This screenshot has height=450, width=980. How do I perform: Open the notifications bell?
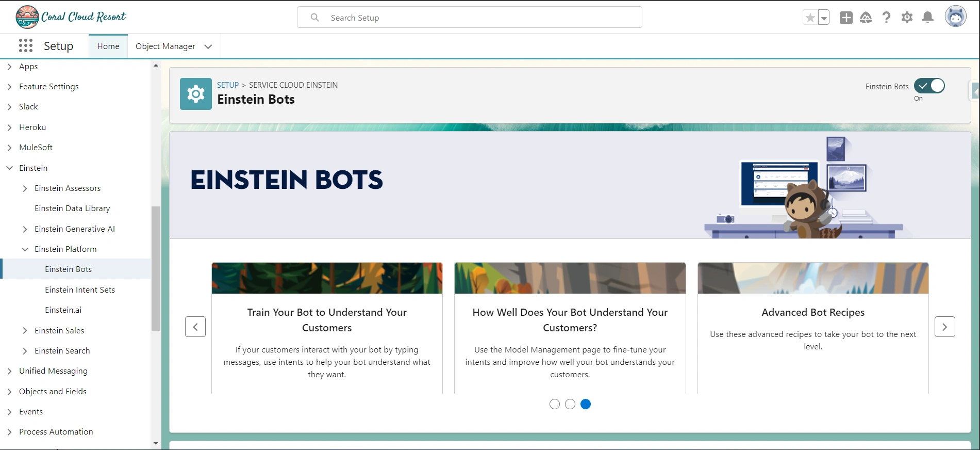click(x=927, y=18)
